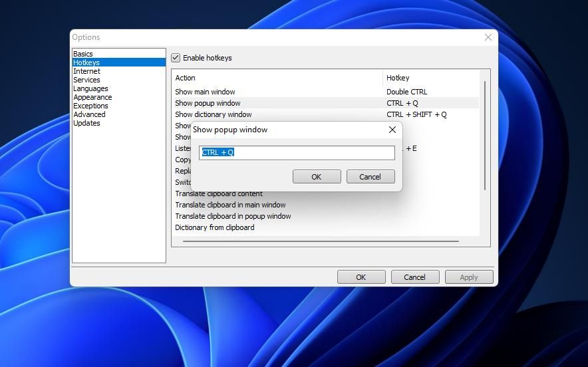
Task: Click the CTRL + Q hotkey input field
Action: pos(297,153)
